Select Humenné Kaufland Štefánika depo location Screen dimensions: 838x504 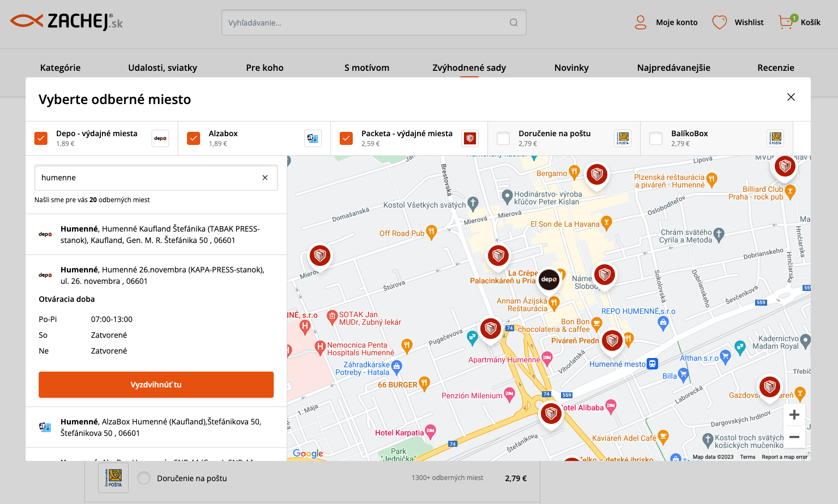tap(156, 234)
